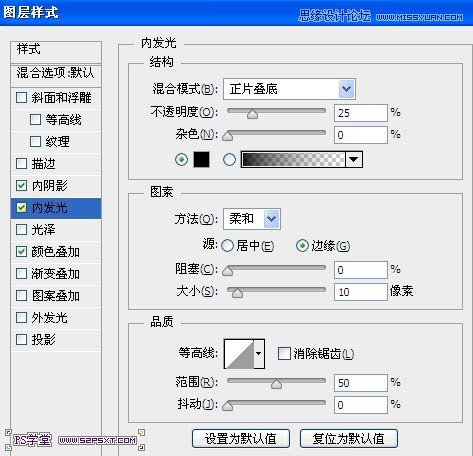Viewport: 473px width, 456px height.
Task: Click the 杂色 value field
Action: (361, 135)
